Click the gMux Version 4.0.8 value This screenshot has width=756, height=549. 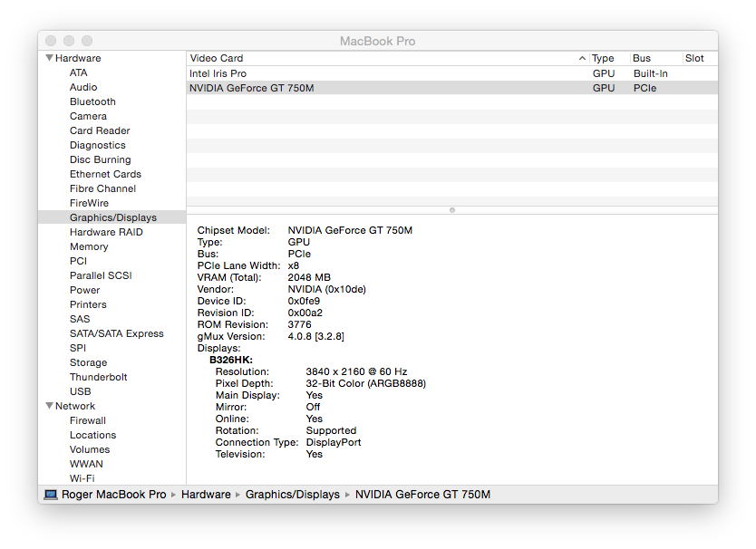point(315,336)
